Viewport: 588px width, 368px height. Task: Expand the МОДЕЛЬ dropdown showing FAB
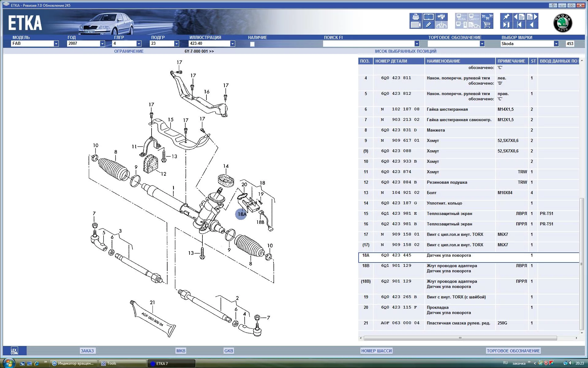[x=56, y=44]
